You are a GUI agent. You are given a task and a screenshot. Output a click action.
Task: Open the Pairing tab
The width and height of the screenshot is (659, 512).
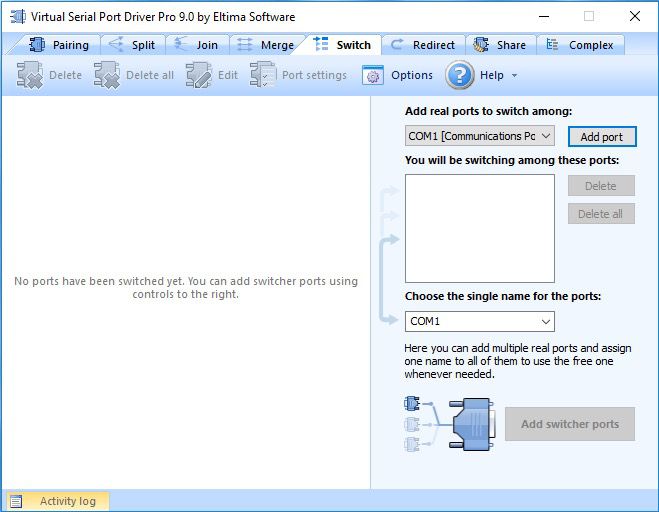pyautogui.click(x=59, y=45)
